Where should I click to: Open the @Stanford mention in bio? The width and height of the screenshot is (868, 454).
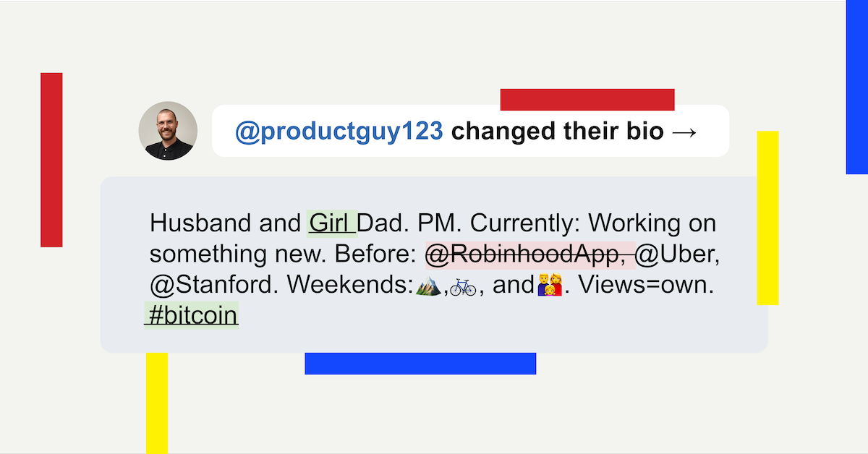(x=214, y=286)
